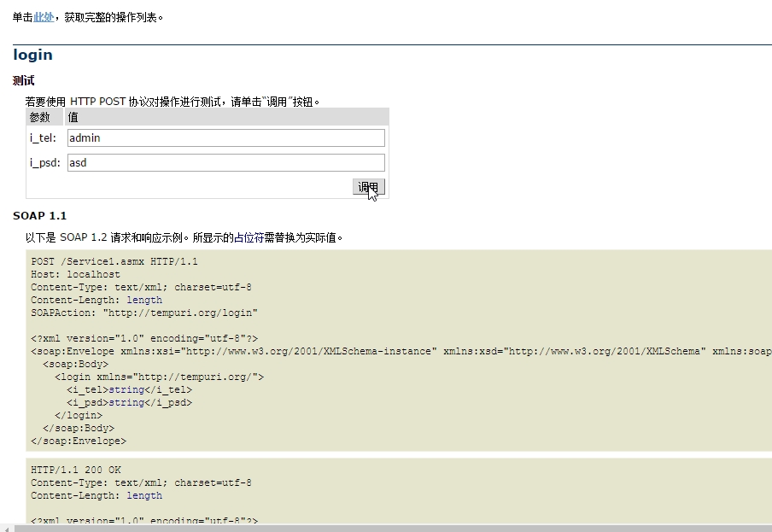Click the 占位符 highlighted word
The image size is (772, 532).
[x=249, y=237]
